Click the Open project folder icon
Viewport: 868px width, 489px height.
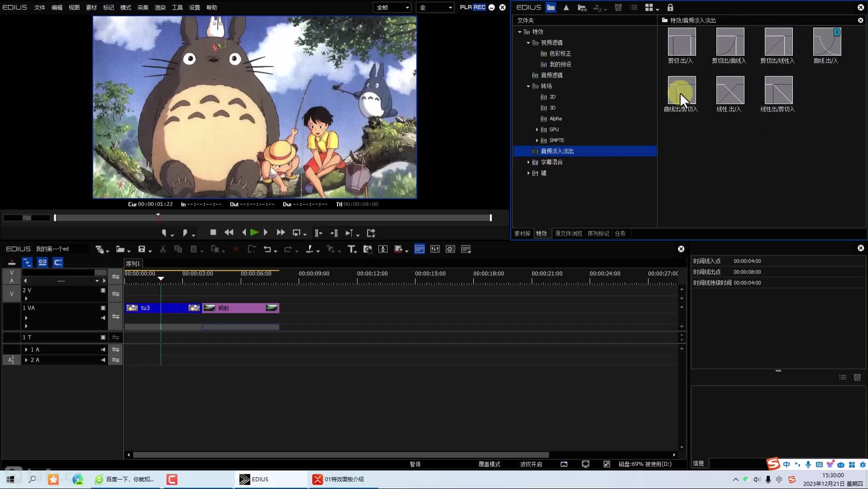120,249
